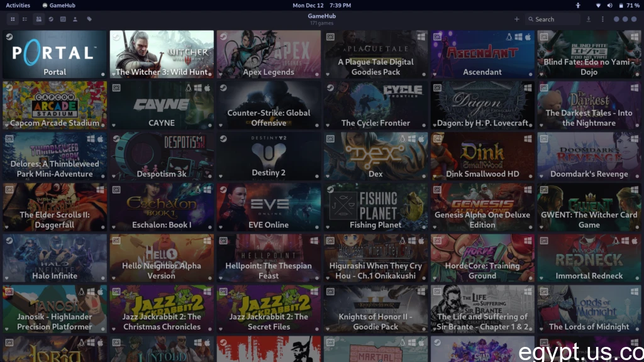Open the downloads icon

589,19
